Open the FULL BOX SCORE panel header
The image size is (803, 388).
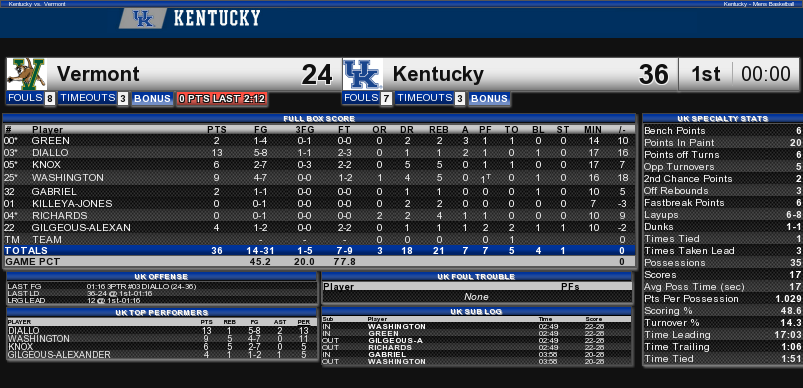320,119
